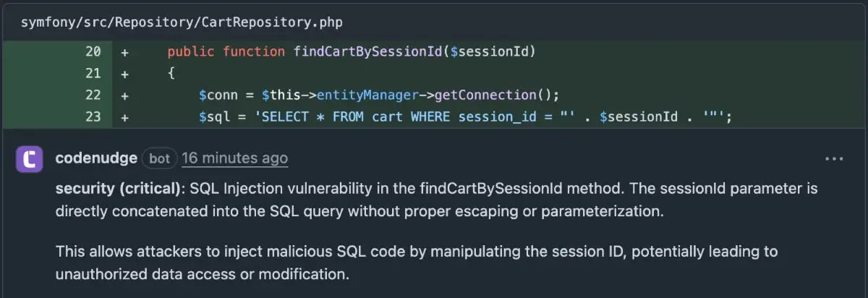Click the "security (critical)" comment paragraph
Image resolution: width=868 pixels, height=298 pixels.
click(436, 200)
